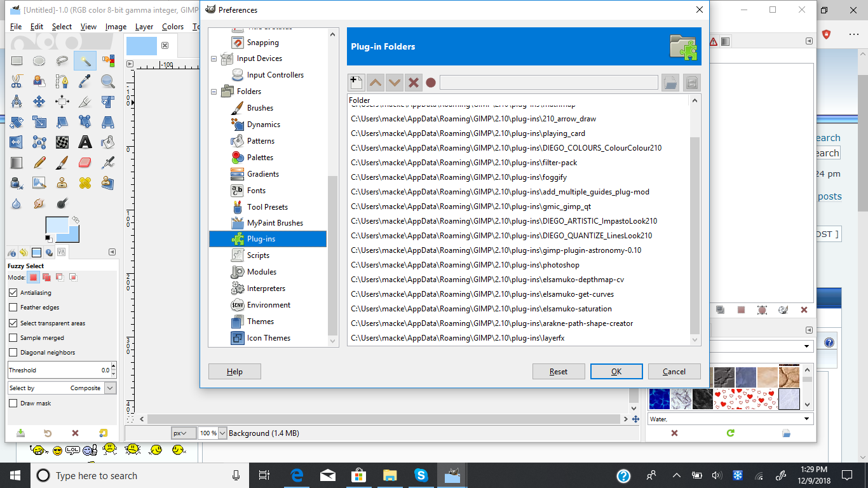
Task: Open the View menu
Action: click(x=88, y=27)
